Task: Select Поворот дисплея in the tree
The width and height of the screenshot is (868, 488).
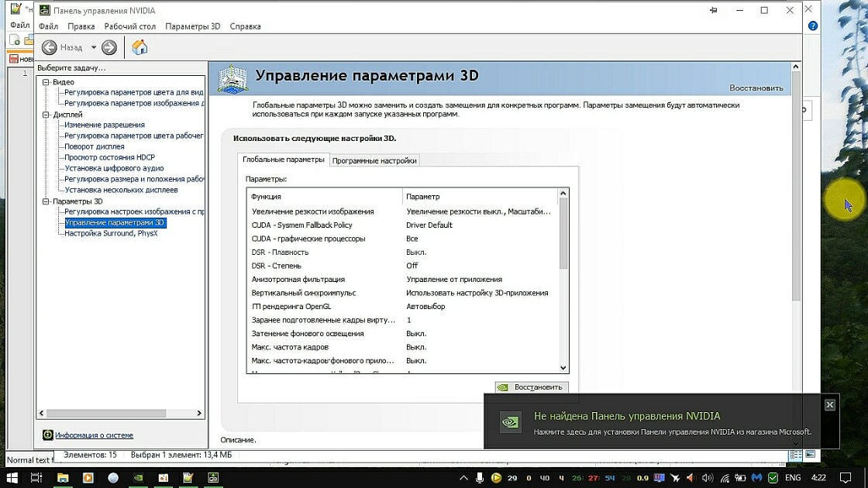Action: coord(95,146)
